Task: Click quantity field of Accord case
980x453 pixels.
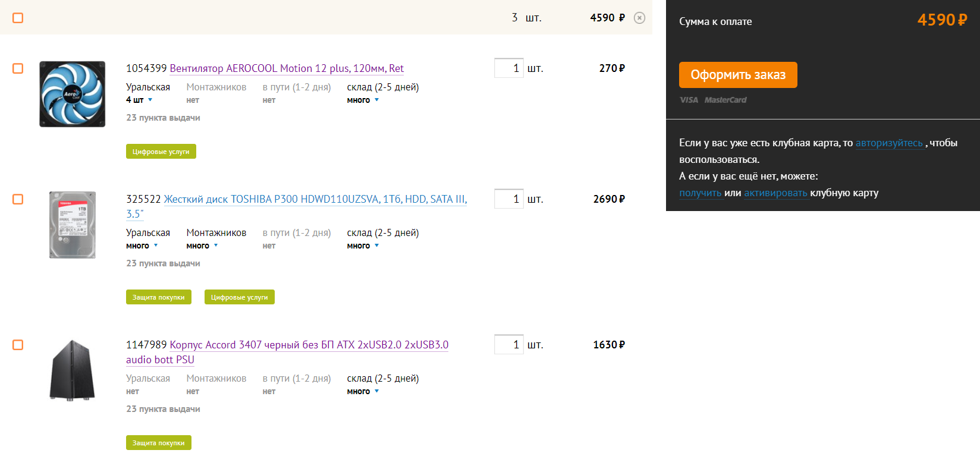Action: click(x=508, y=345)
